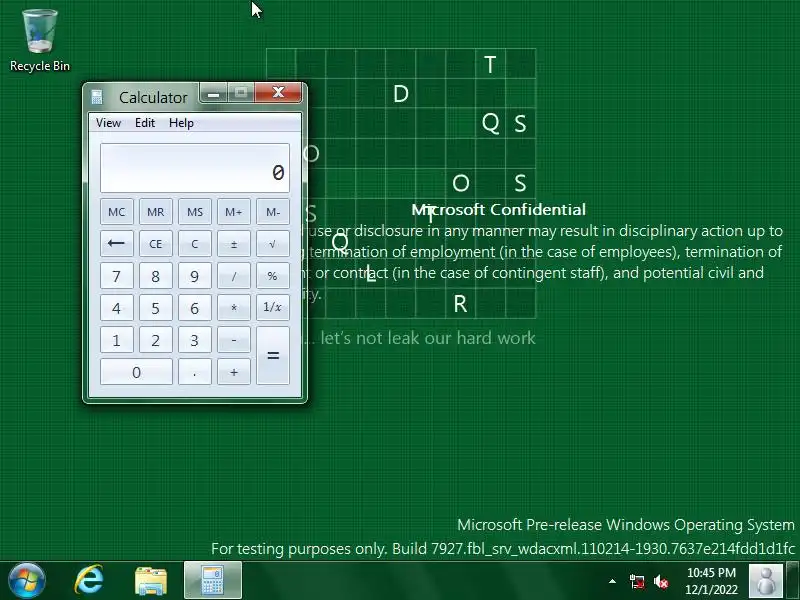Open the Recycle Bin desktop icon
Screen dimensions: 800x600
40,41
